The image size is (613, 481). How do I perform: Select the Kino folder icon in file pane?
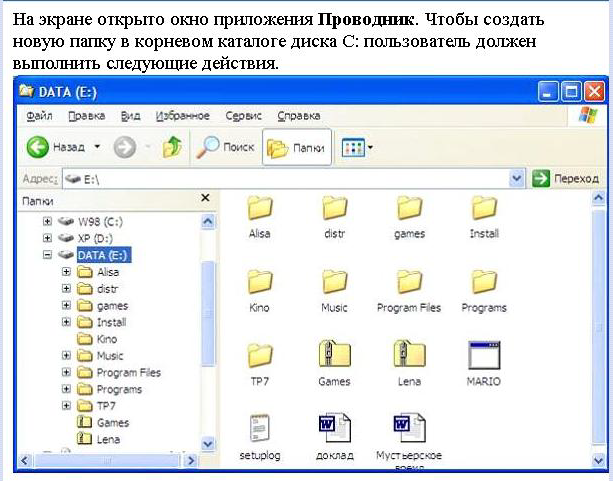260,282
